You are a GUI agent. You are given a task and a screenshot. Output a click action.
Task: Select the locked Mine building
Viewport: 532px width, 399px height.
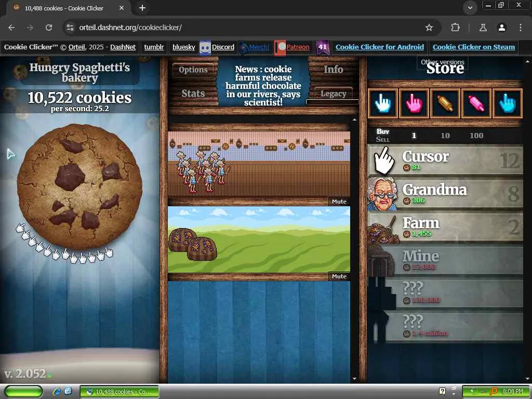point(445,260)
